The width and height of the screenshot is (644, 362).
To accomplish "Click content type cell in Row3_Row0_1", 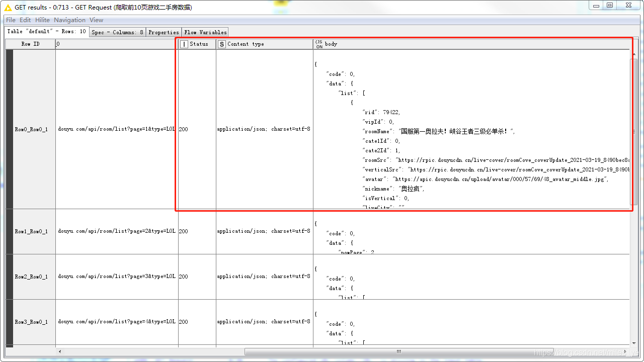I will click(x=264, y=322).
